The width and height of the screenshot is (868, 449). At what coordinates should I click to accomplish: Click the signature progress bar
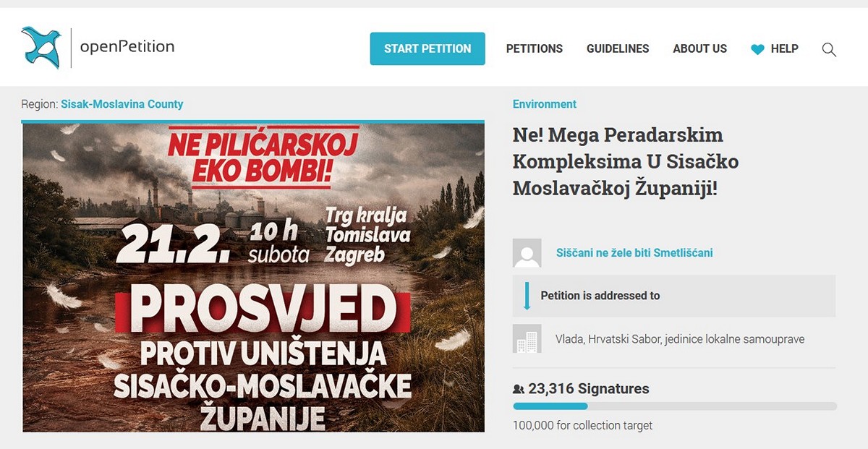point(674,406)
